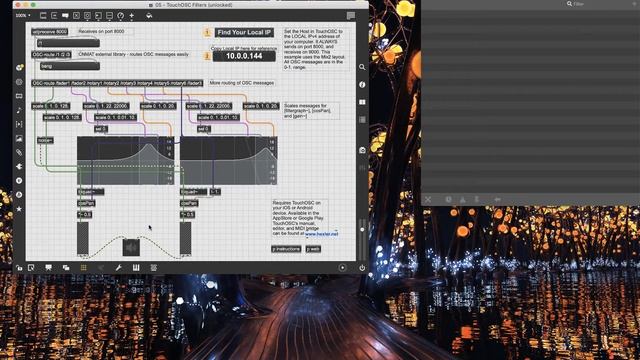Screen dimensions: 640x360
Task: Toggle audio on with the power icon
Action: (362, 268)
